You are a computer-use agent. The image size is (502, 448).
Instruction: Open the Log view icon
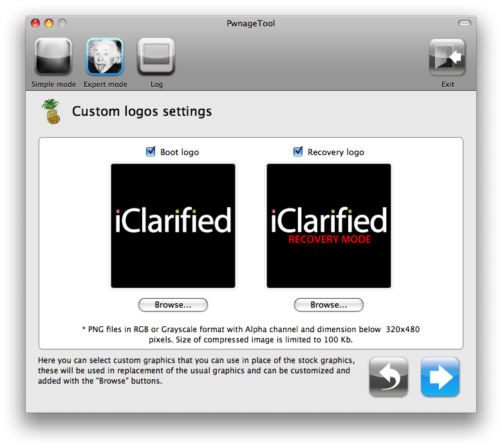pos(156,57)
